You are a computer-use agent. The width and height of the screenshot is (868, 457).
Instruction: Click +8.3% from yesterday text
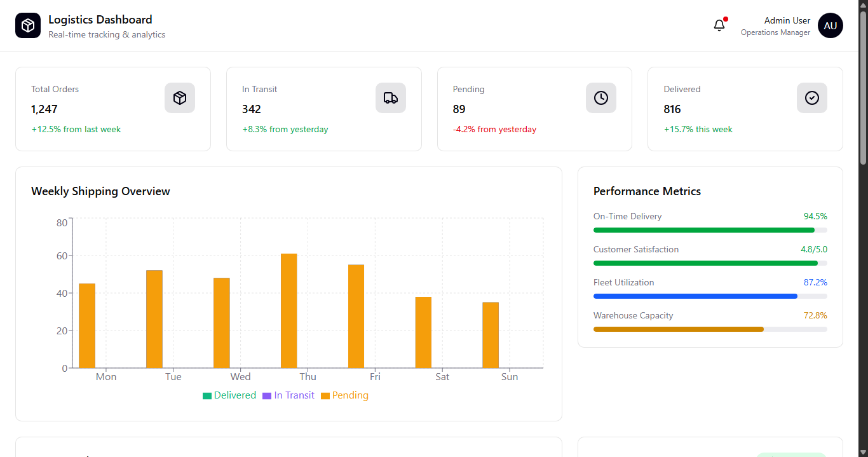click(x=285, y=129)
